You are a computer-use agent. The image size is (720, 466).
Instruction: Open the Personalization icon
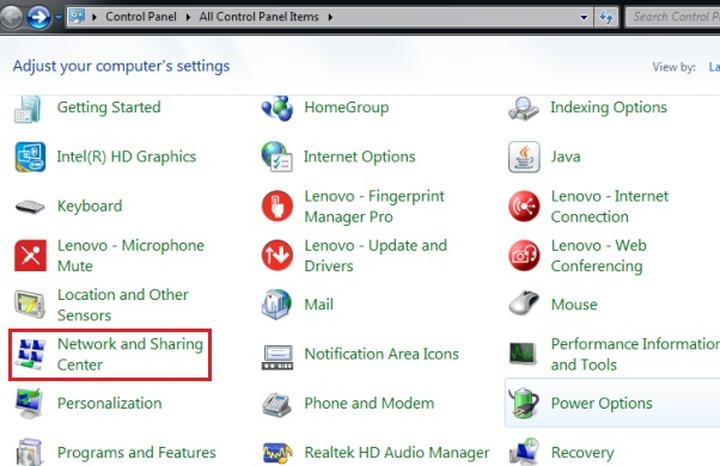(29, 403)
